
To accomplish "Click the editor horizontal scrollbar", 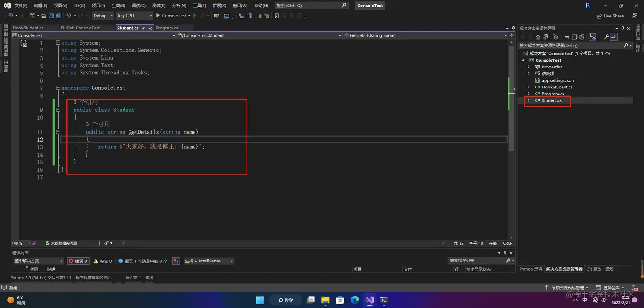I will click(x=282, y=243).
